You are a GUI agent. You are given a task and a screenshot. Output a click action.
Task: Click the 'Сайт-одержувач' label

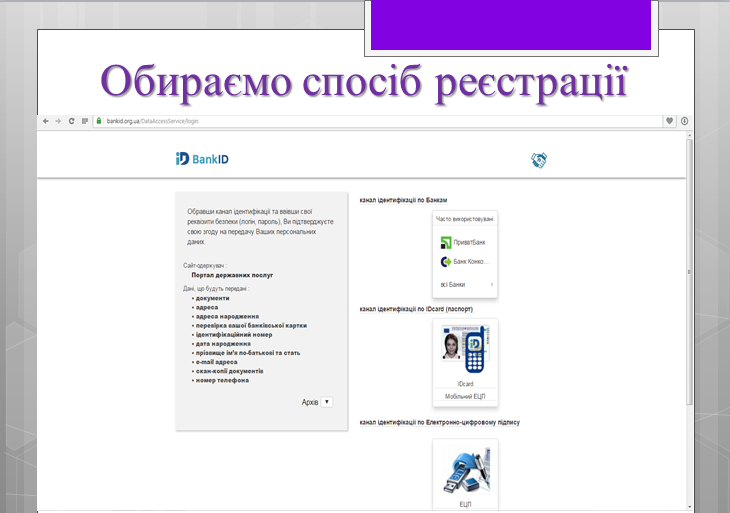(x=205, y=265)
